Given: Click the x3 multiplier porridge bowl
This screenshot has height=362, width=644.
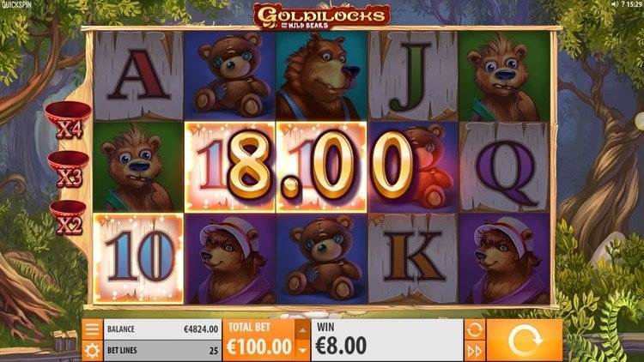Looking at the screenshot, I should [68, 169].
